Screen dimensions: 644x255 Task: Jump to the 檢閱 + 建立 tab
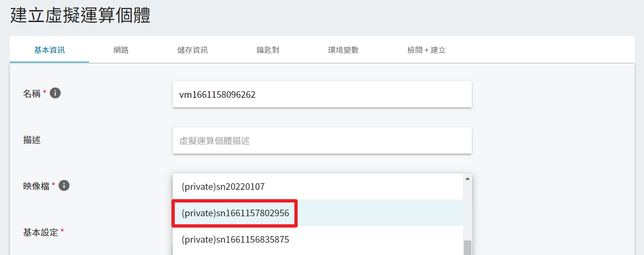pos(426,50)
